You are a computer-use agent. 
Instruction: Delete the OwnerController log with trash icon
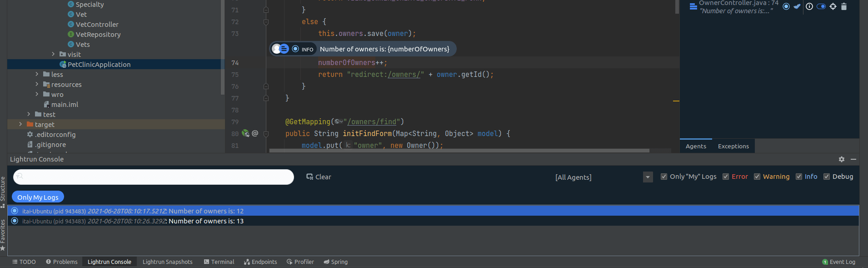844,6
